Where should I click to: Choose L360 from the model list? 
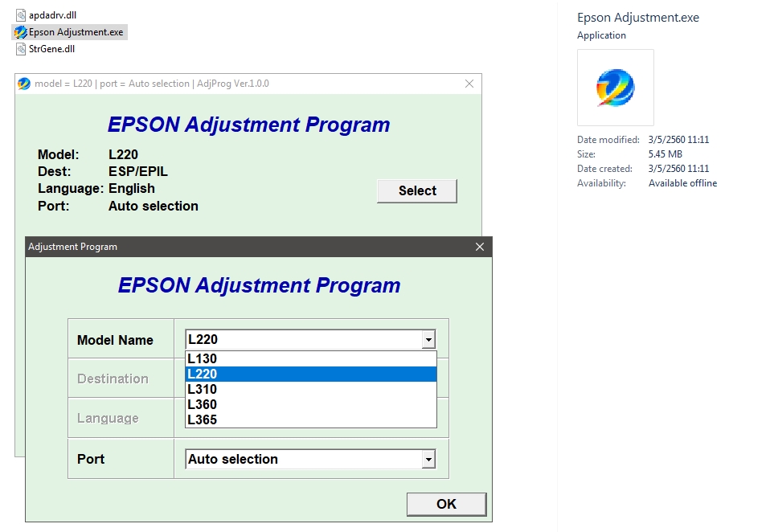311,404
